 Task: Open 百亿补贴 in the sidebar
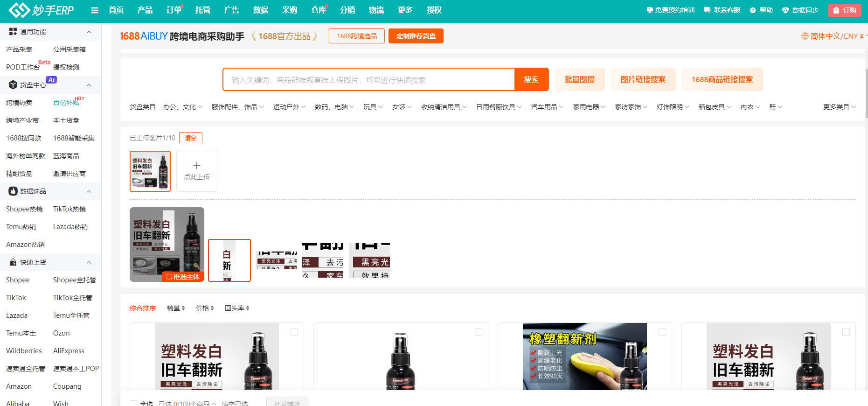[66, 103]
